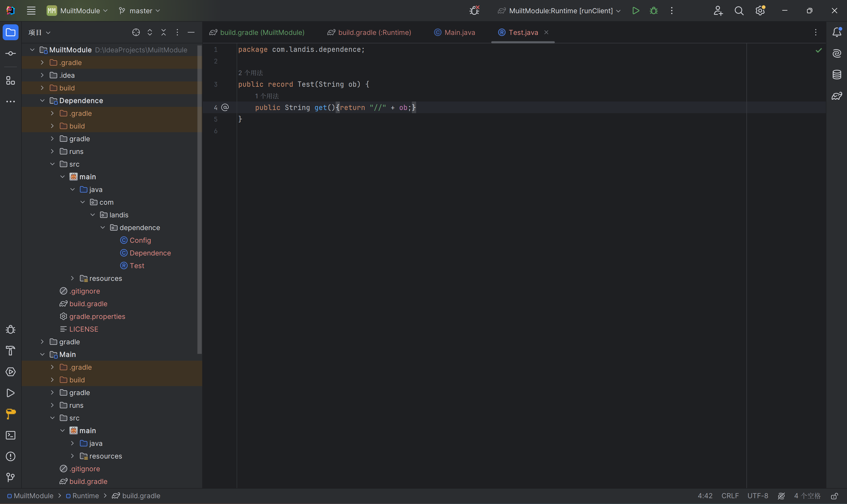Screen dimensions: 847x504
Task: Click the gutter @ icon on line 4
Action: coord(225,107)
